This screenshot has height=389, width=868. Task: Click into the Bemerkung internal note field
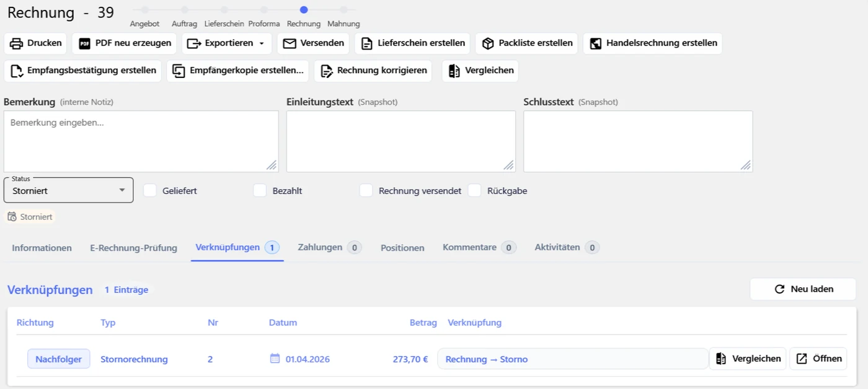coord(141,141)
